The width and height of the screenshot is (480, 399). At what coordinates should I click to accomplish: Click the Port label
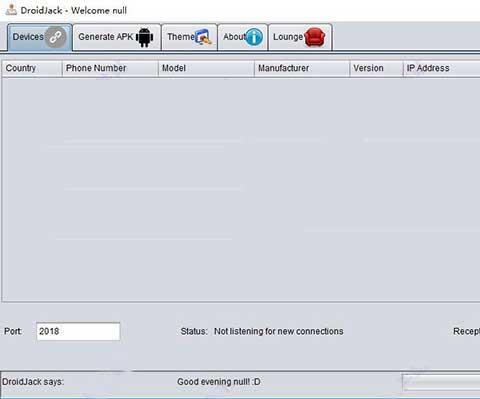(x=13, y=331)
